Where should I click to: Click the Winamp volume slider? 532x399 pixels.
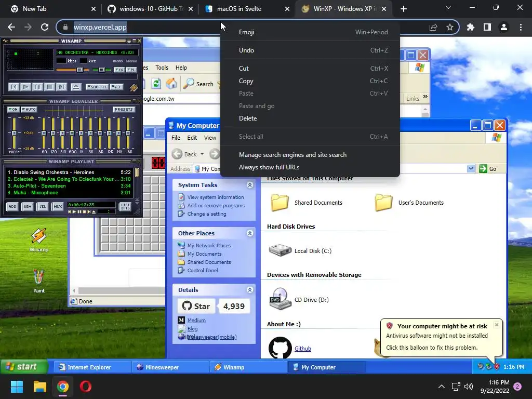pyautogui.click(x=73, y=70)
